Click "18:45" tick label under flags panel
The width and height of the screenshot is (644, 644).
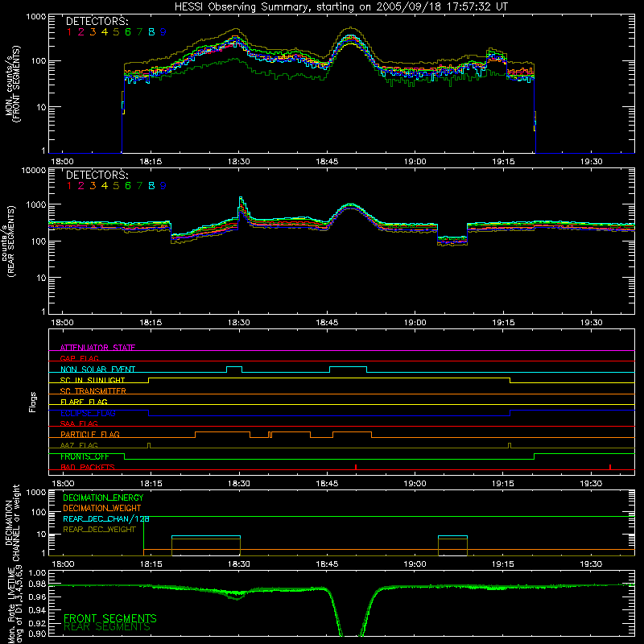click(x=327, y=484)
